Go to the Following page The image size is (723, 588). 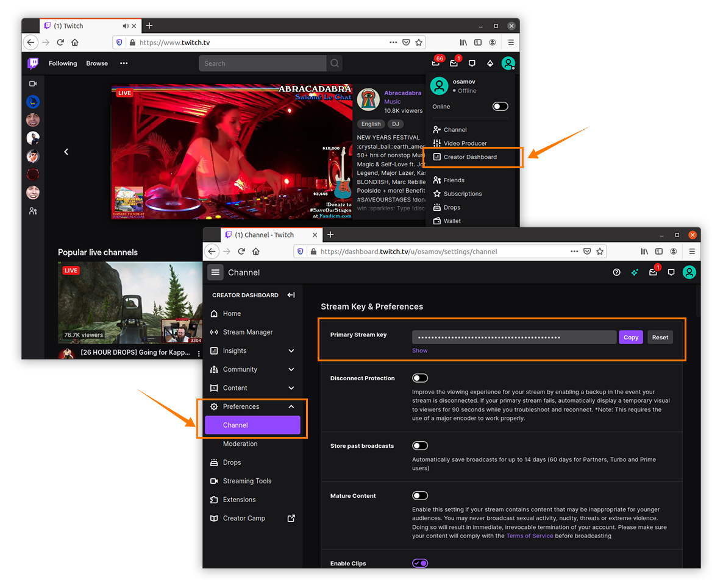click(x=63, y=63)
